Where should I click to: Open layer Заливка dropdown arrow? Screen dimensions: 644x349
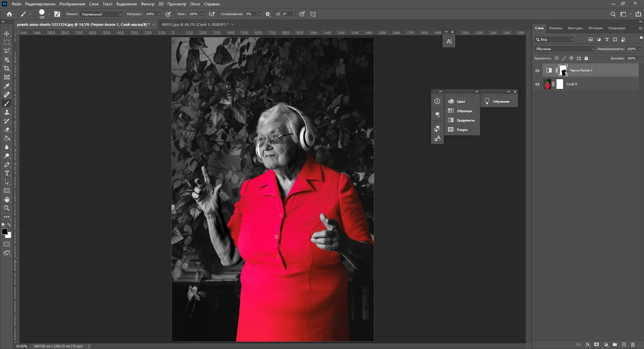point(640,58)
